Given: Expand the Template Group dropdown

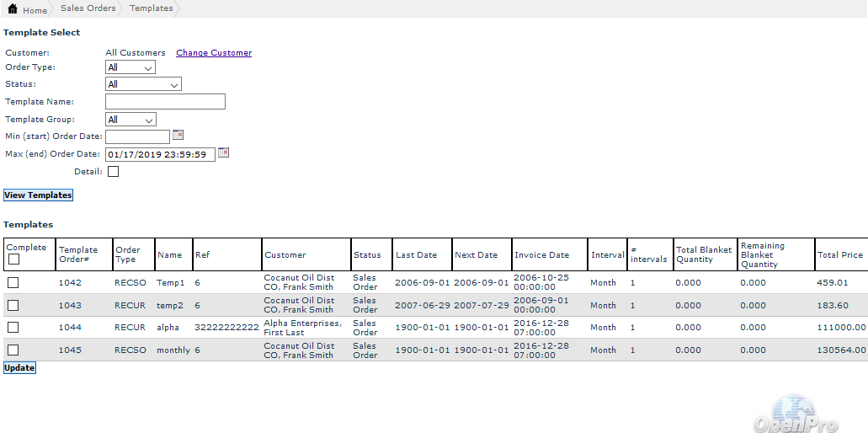Looking at the screenshot, I should click(x=130, y=120).
